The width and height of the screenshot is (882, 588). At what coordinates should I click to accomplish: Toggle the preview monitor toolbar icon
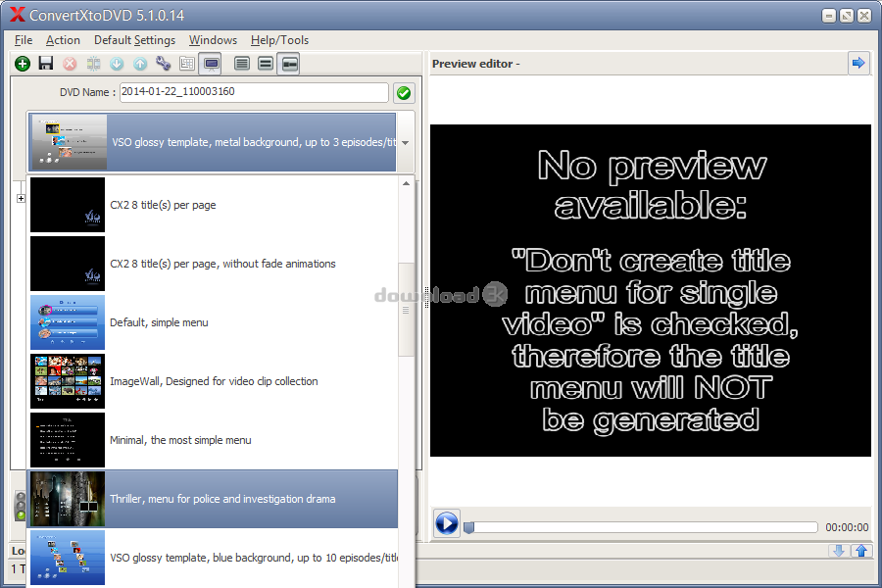[x=212, y=64]
